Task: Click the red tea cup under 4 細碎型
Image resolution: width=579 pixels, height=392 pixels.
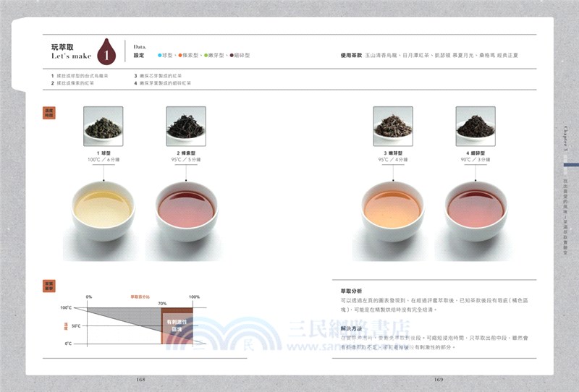Action: coord(476,211)
